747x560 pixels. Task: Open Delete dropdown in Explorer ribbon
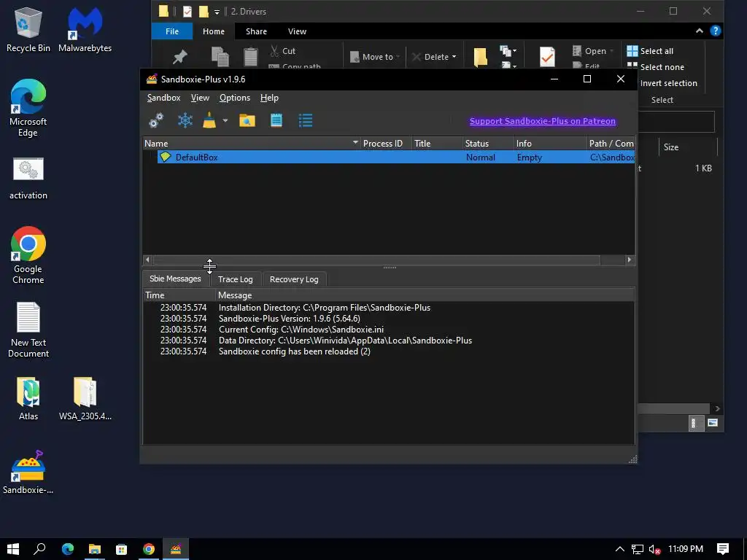click(433, 57)
